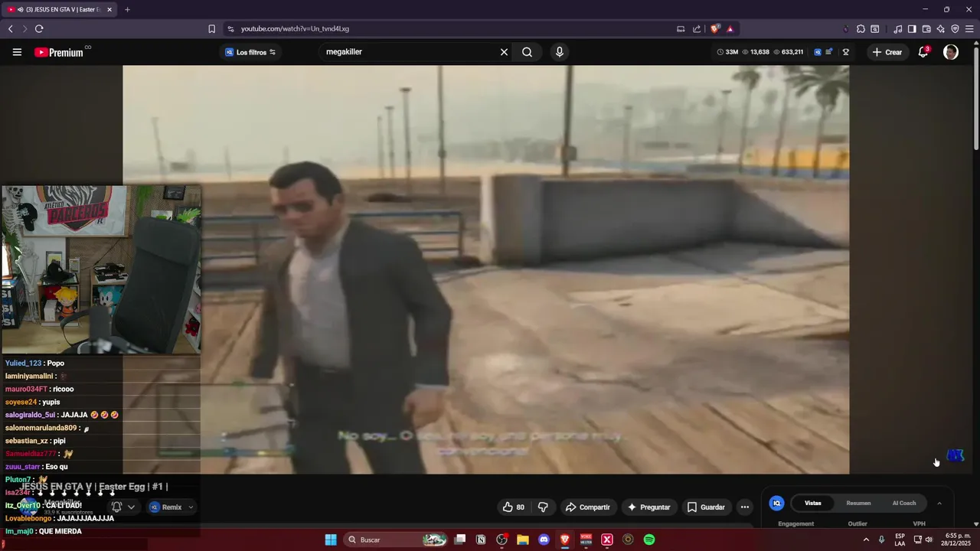Reload the page
This screenshot has width=980, height=551.
point(39,28)
